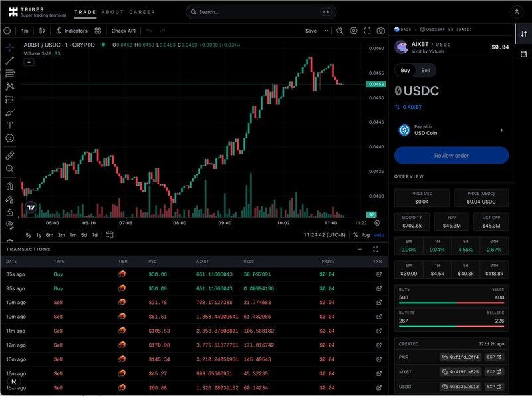Switch to the Sell option
Screen dimensions: 532x396
(x=426, y=70)
